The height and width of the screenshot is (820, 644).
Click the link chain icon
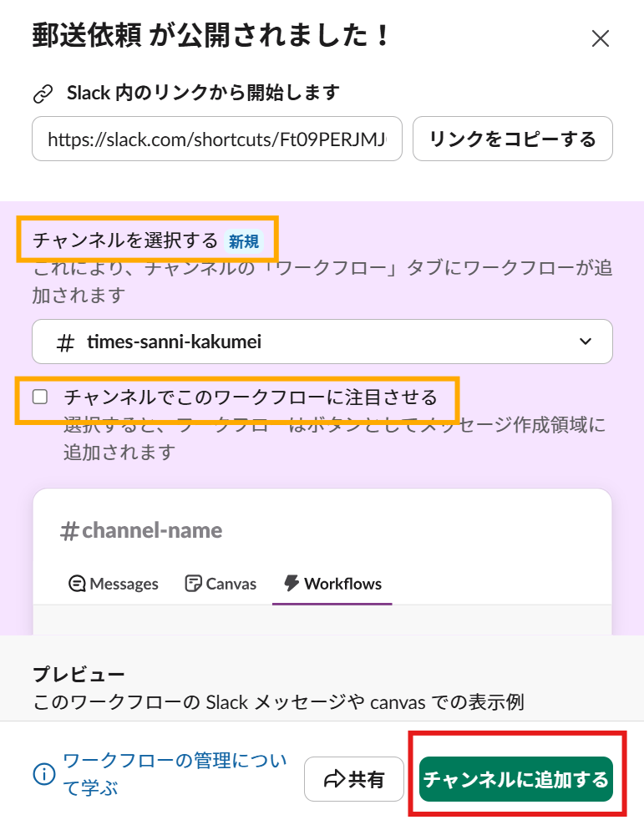click(43, 94)
